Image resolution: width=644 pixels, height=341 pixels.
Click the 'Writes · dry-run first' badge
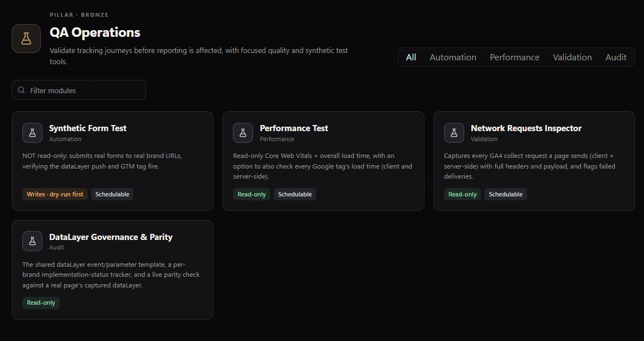pyautogui.click(x=55, y=195)
